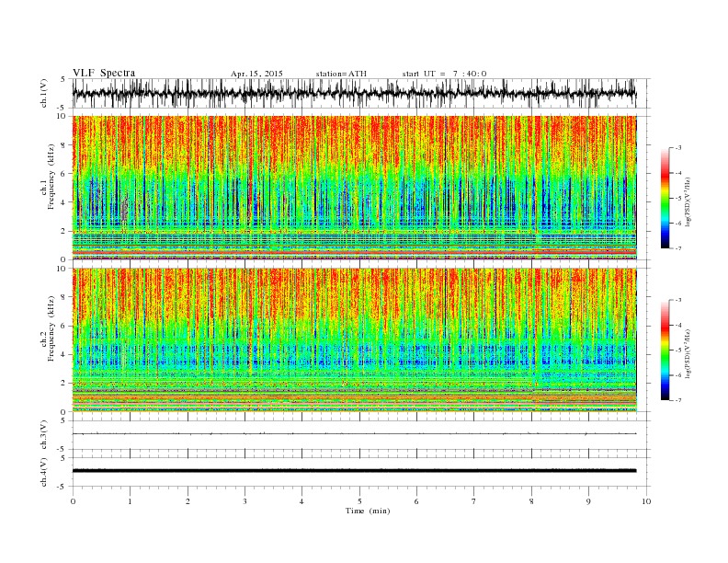Click the 'ch.1(V)' waveform axis label
728x563 pixels.
tap(44, 93)
